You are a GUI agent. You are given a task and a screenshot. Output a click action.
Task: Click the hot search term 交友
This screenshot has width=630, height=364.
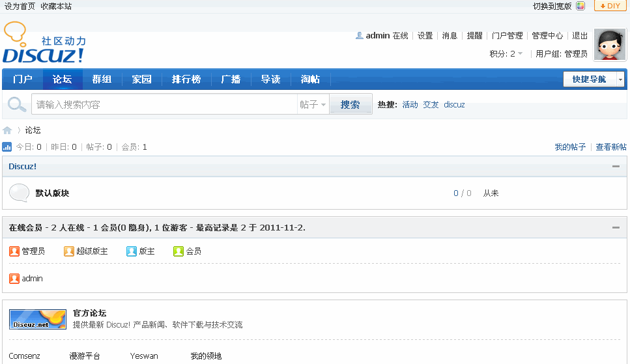431,104
